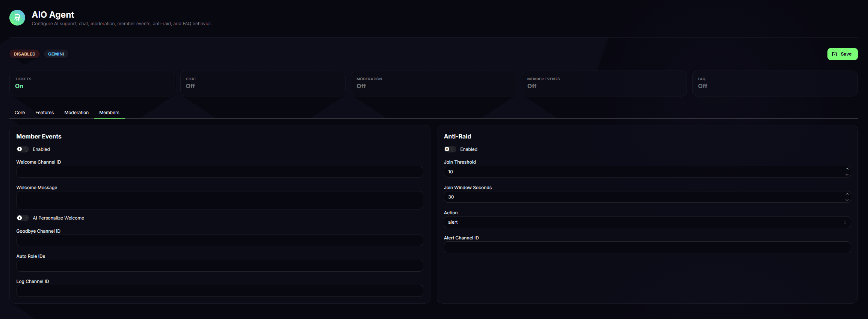
Task: Click the Tickets On status card
Action: point(92,83)
